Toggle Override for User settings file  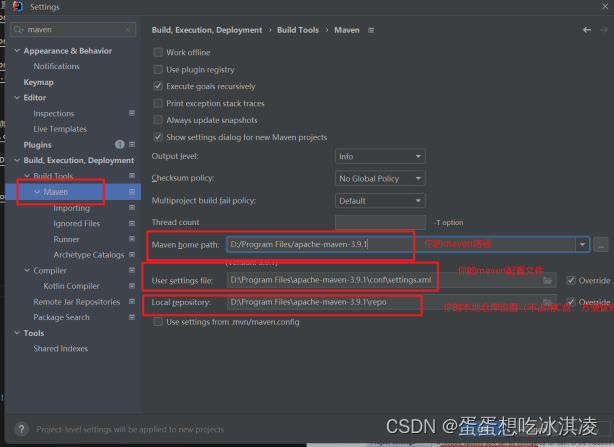click(x=571, y=280)
